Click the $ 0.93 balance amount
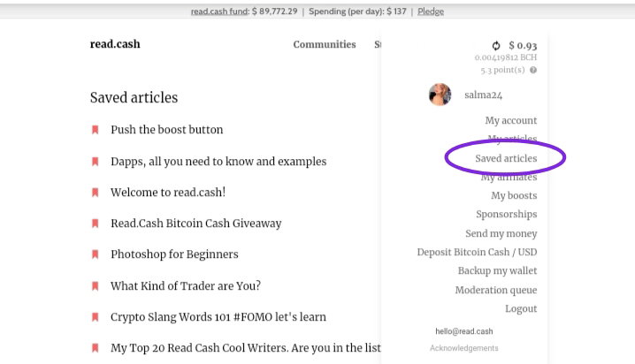Screen dimensions: 635x364 click(x=523, y=46)
